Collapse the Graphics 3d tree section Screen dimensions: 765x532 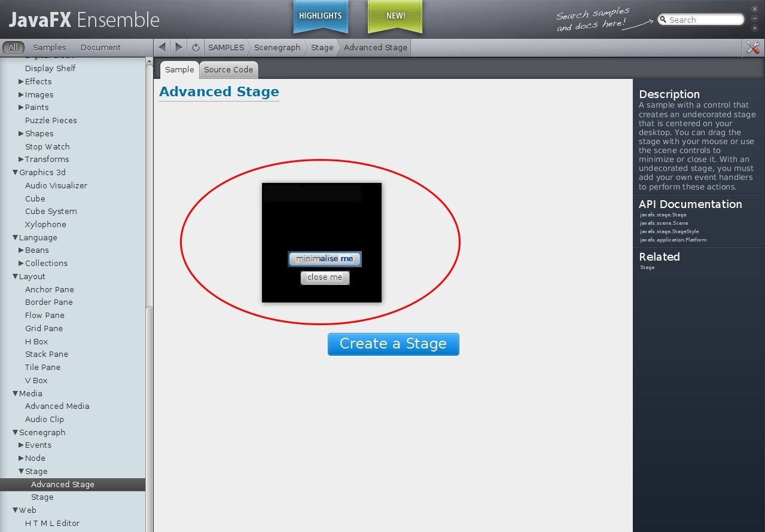coord(16,172)
